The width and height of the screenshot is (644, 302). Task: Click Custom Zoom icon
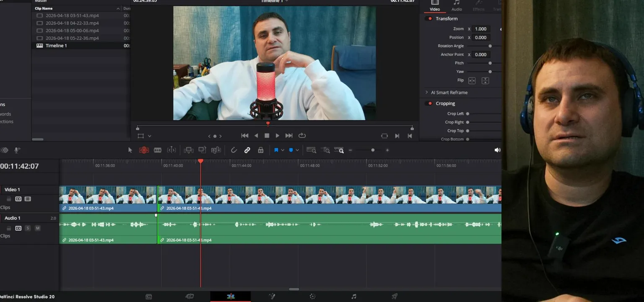340,150
